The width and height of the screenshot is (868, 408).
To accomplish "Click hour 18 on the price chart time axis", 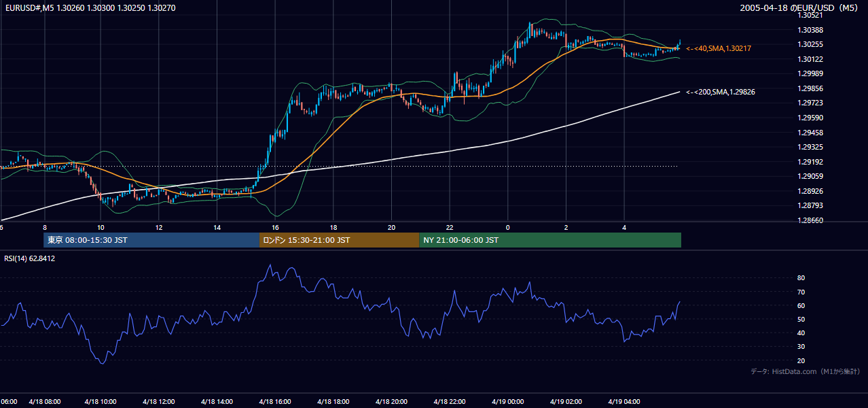I will (x=333, y=227).
